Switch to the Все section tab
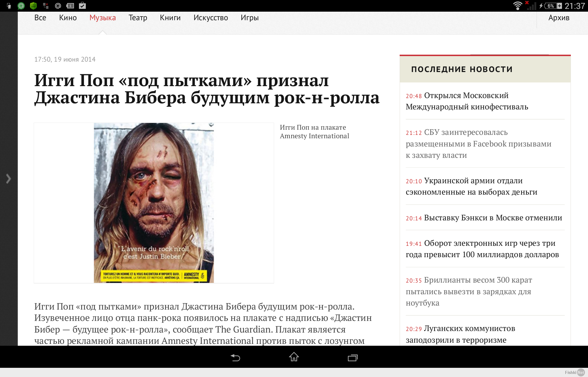The image size is (588, 377). [40, 18]
